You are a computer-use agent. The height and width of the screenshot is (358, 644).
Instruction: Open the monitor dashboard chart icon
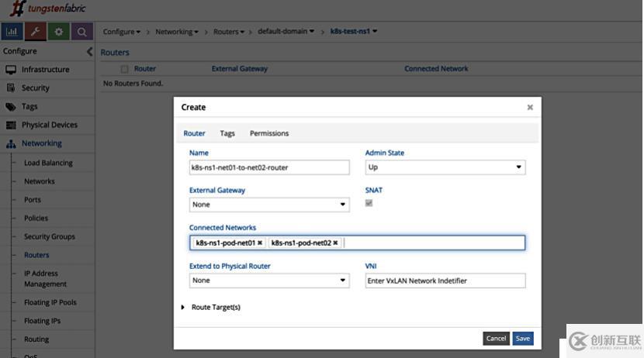pos(12,32)
